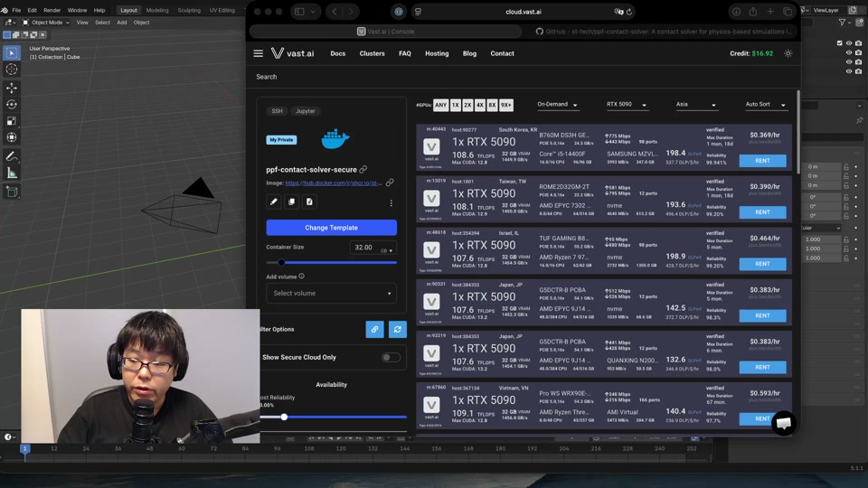Select 1X GPU count filter
This screenshot has width=868, height=488.
coord(455,105)
